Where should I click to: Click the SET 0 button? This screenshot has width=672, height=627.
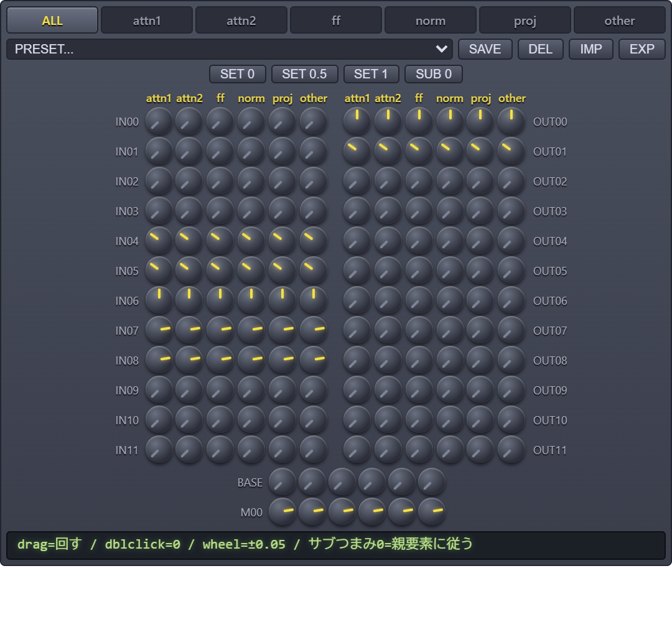click(x=238, y=74)
